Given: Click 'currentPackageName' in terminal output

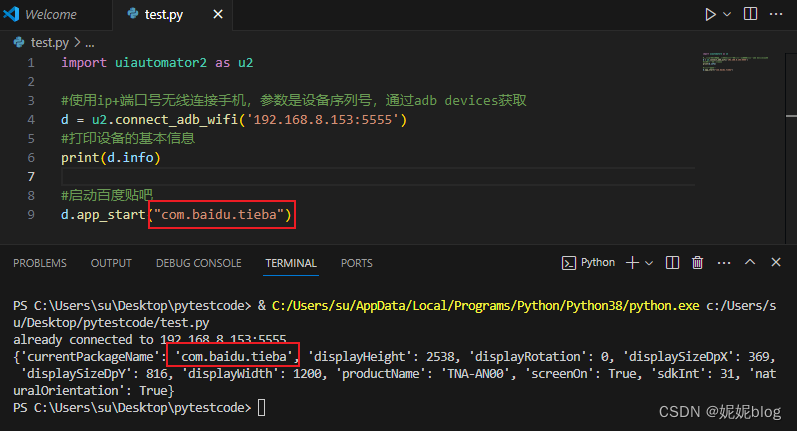Looking at the screenshot, I should [90, 356].
